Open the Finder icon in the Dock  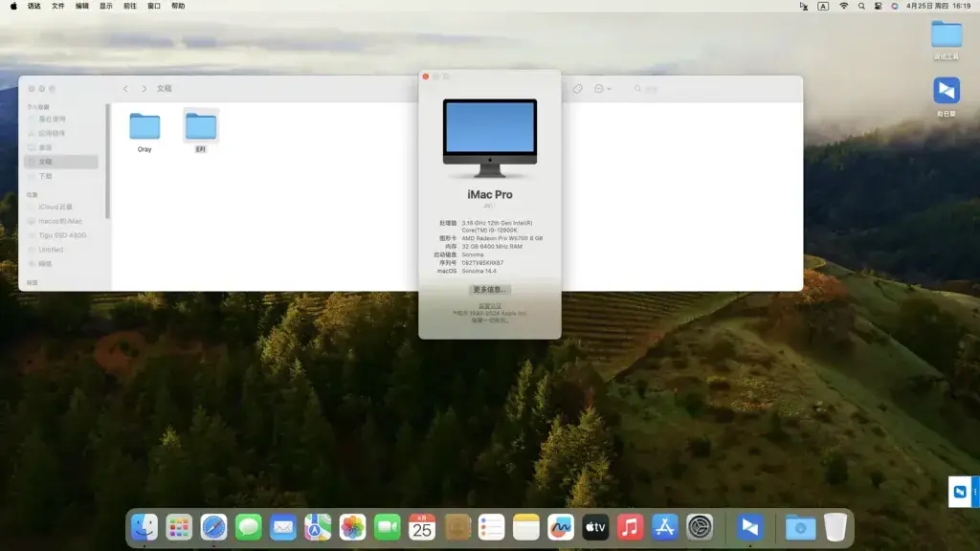[x=145, y=527]
